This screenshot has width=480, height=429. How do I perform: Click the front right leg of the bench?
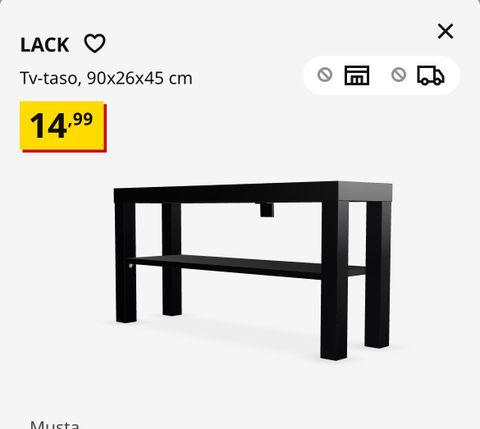click(x=334, y=280)
